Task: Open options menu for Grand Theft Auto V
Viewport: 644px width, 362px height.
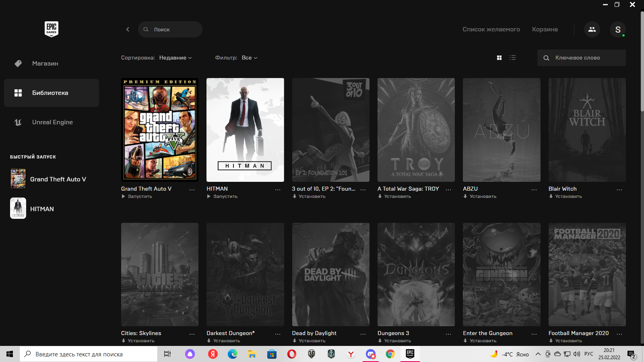Action: [x=192, y=189]
